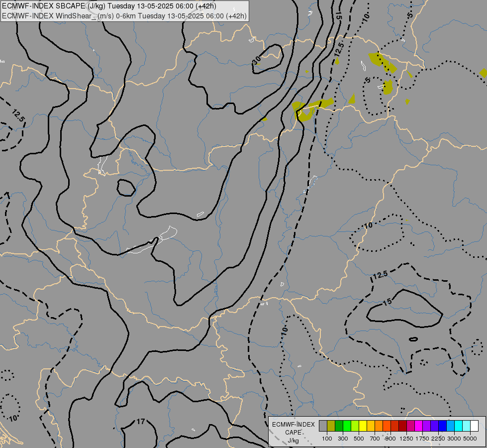Screen dimensions: 487x448
Task: Click the 3000 legend tick label
Action: tap(454, 439)
